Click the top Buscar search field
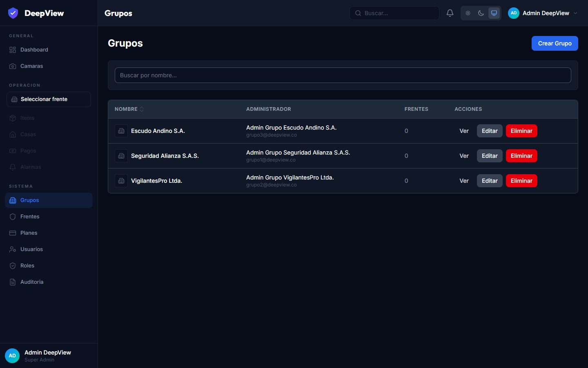Image resolution: width=588 pixels, height=368 pixels. coord(394,13)
